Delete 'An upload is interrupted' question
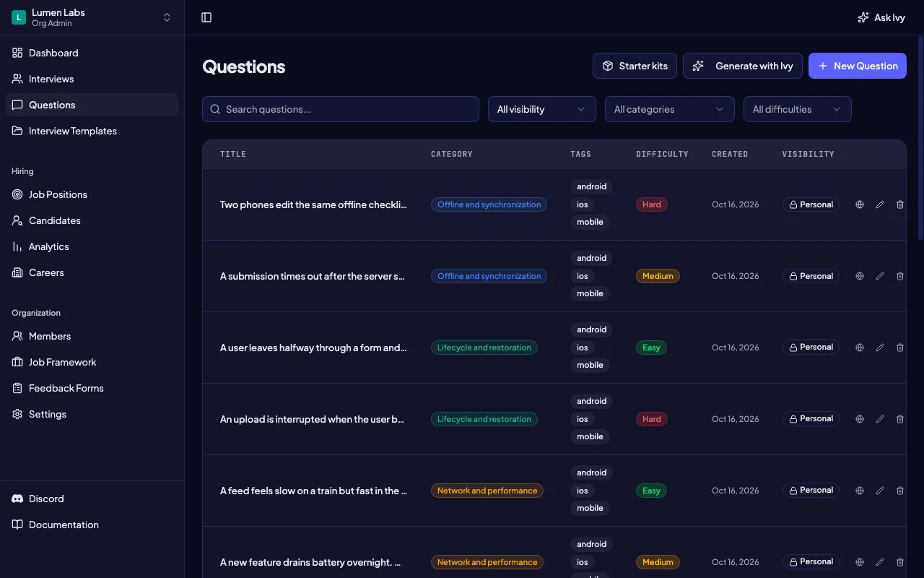This screenshot has height=578, width=924. coord(900,419)
